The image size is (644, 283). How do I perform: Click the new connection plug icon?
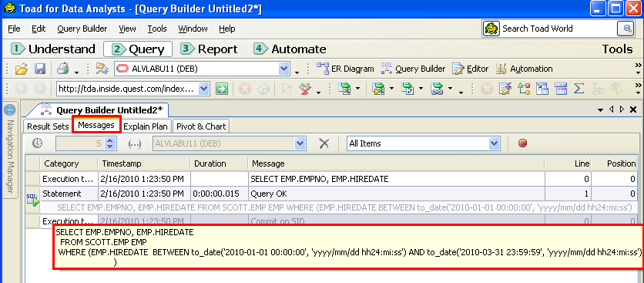[x=102, y=69]
